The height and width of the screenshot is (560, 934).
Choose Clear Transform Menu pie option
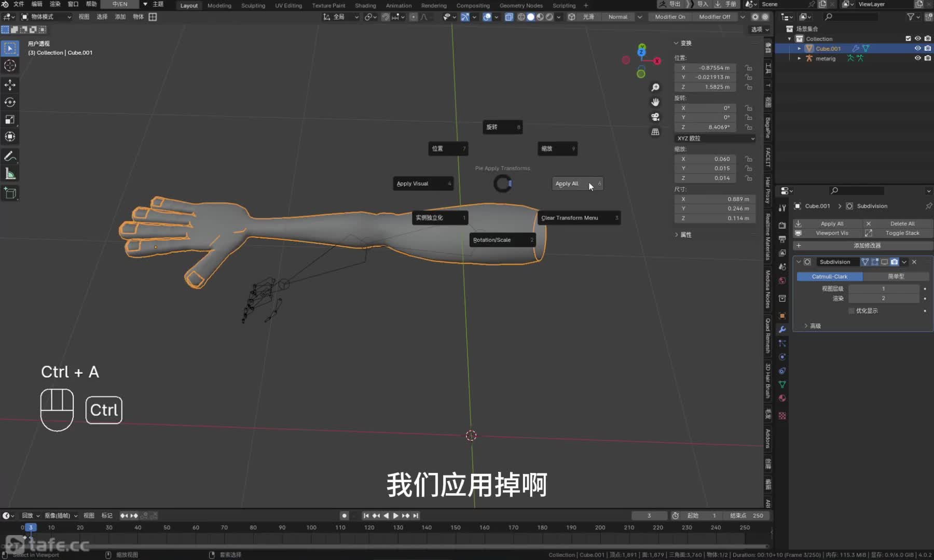point(579,218)
